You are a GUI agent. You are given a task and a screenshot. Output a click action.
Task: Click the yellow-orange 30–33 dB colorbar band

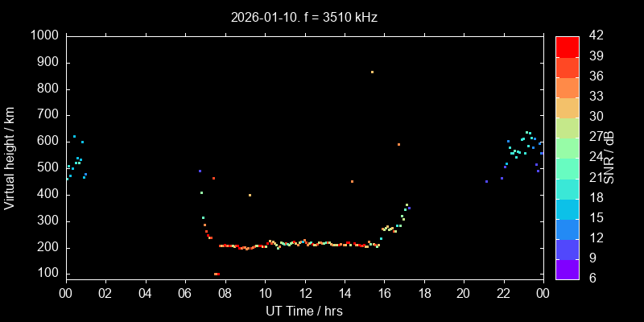click(567, 107)
